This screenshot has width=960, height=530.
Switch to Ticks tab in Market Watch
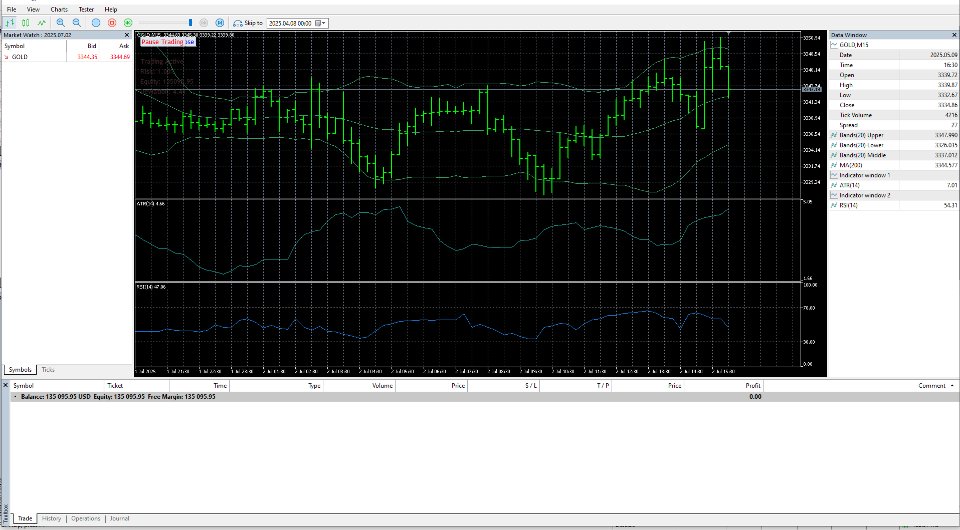pos(48,370)
